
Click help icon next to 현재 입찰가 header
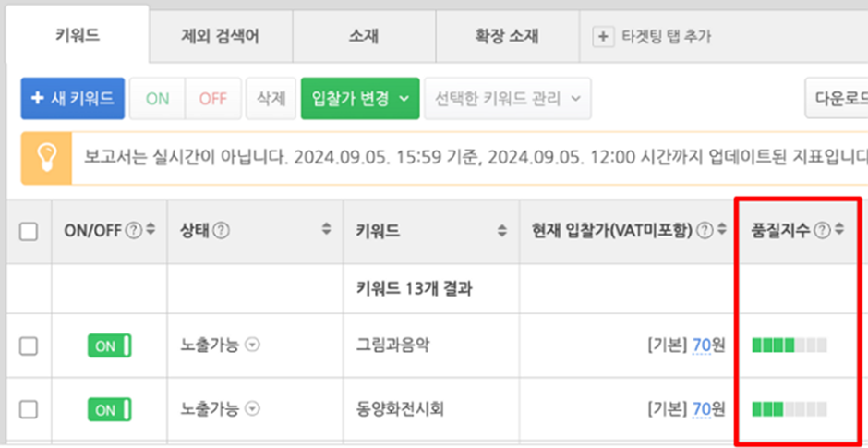705,232
